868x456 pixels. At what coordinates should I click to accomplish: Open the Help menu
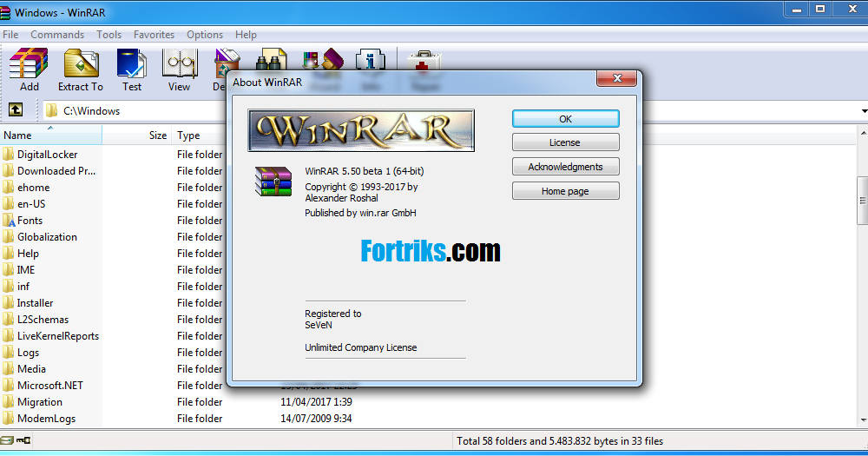pos(246,35)
